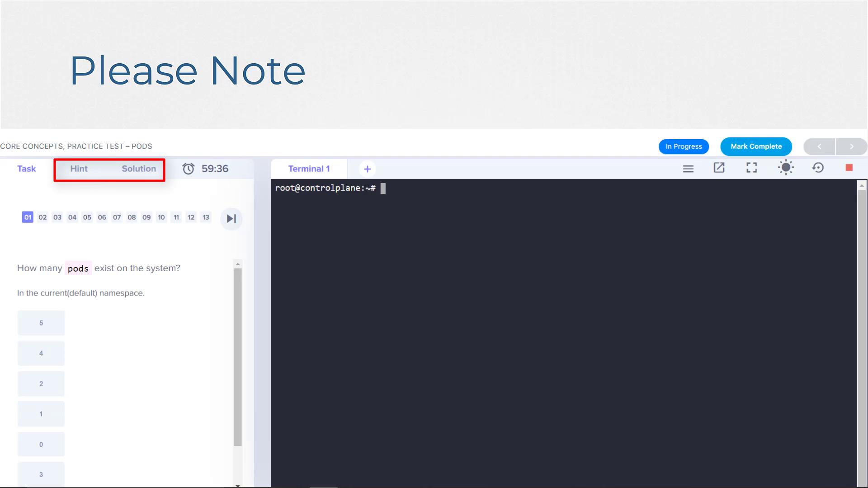Select the Solution tab
Image resolution: width=868 pixels, height=488 pixels.
[x=138, y=169]
